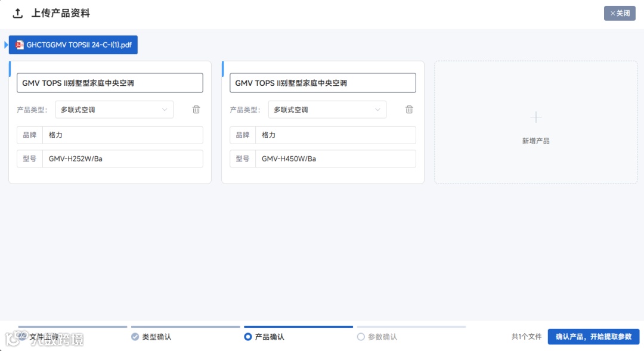Click the 上传产品资料 dialog title

[61, 13]
